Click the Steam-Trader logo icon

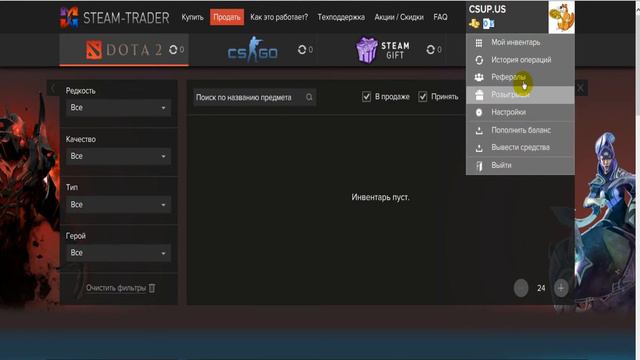point(69,17)
